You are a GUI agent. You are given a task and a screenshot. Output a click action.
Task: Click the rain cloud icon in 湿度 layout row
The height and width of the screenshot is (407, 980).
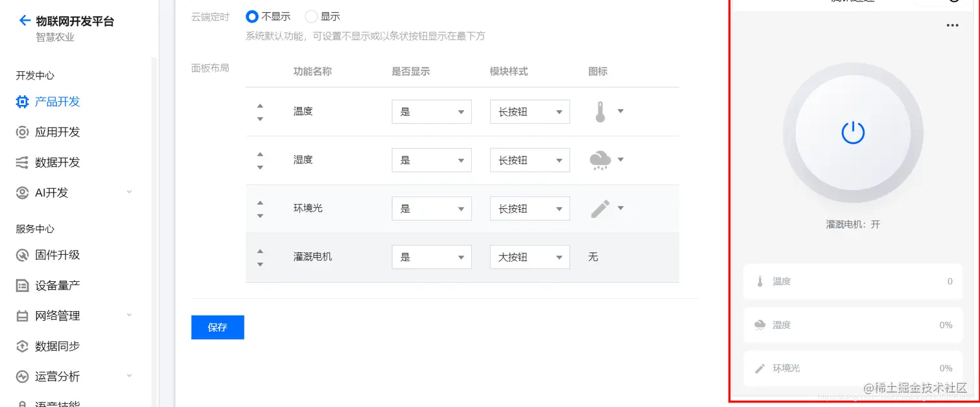(600, 160)
